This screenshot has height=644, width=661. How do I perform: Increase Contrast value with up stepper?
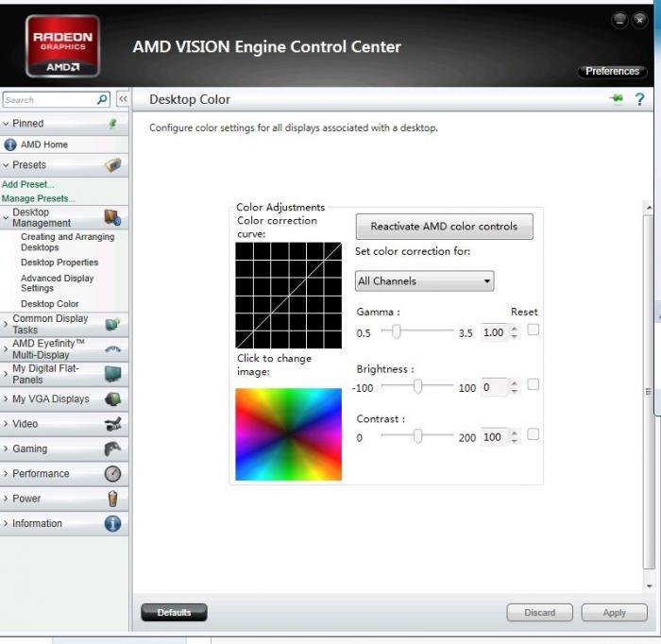pos(514,432)
